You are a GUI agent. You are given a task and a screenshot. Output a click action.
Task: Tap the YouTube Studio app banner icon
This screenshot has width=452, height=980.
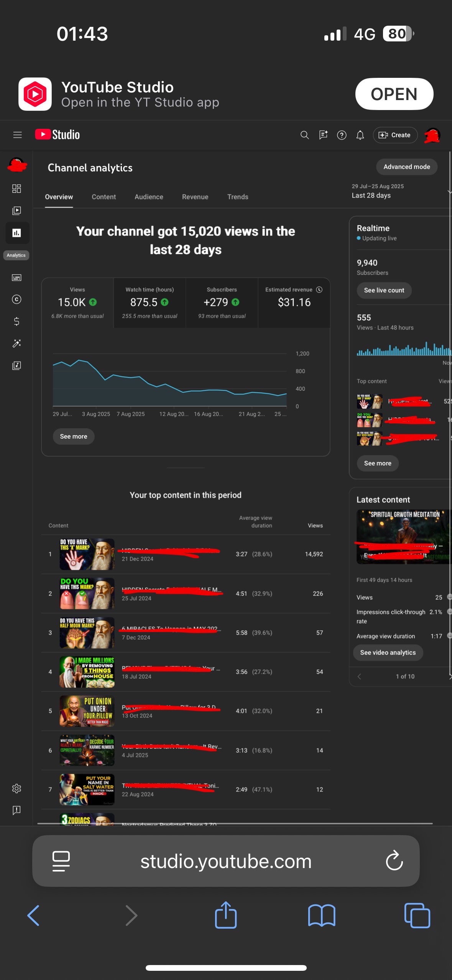(x=35, y=94)
